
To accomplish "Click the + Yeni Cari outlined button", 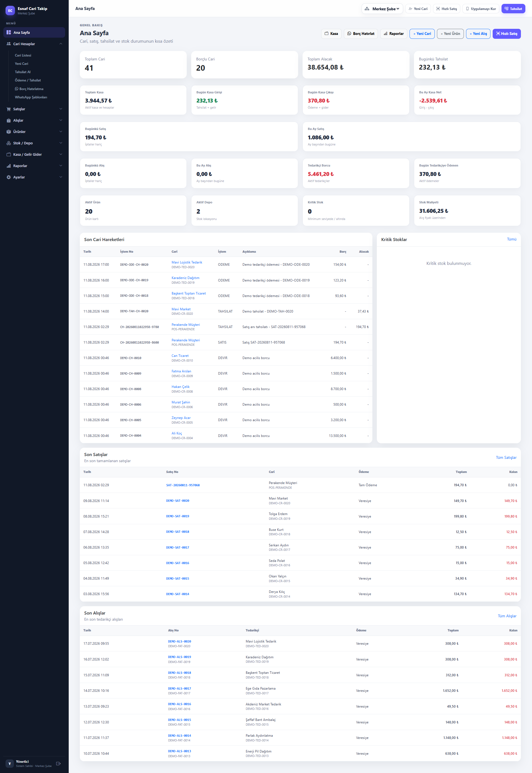I will (x=422, y=34).
